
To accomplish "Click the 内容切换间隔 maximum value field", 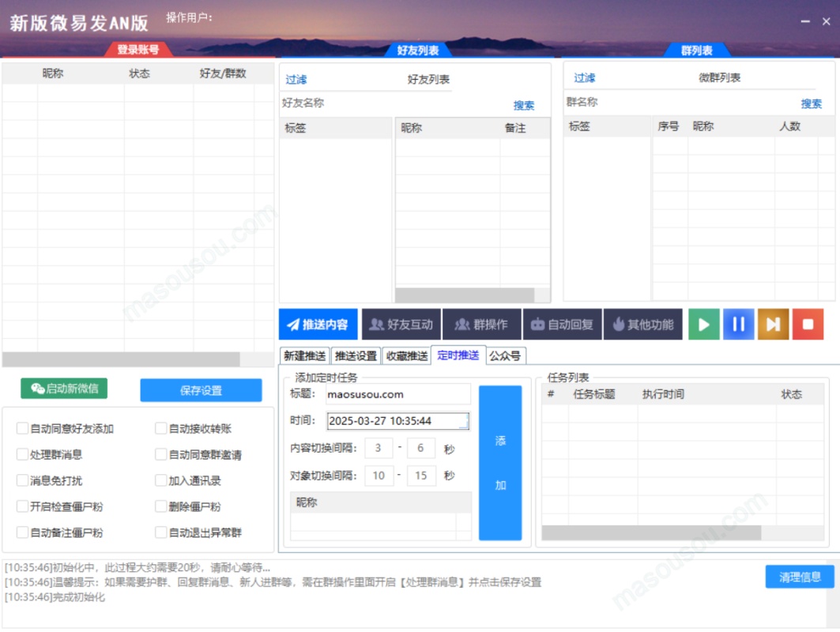I will (x=420, y=448).
